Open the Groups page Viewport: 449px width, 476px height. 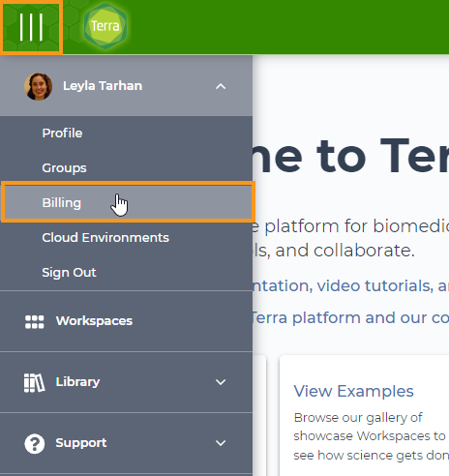64,168
